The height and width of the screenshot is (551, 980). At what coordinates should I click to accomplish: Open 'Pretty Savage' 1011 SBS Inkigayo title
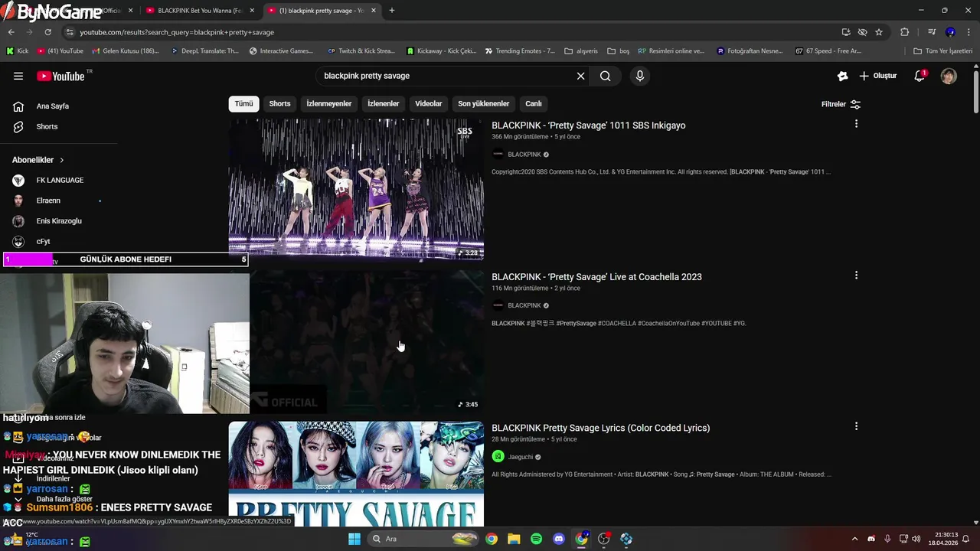[588, 126]
